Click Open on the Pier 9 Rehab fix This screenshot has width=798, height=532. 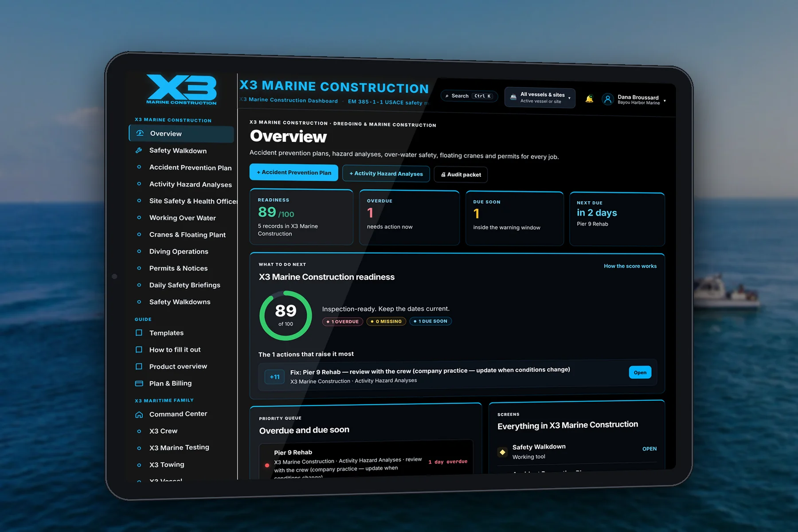point(640,372)
